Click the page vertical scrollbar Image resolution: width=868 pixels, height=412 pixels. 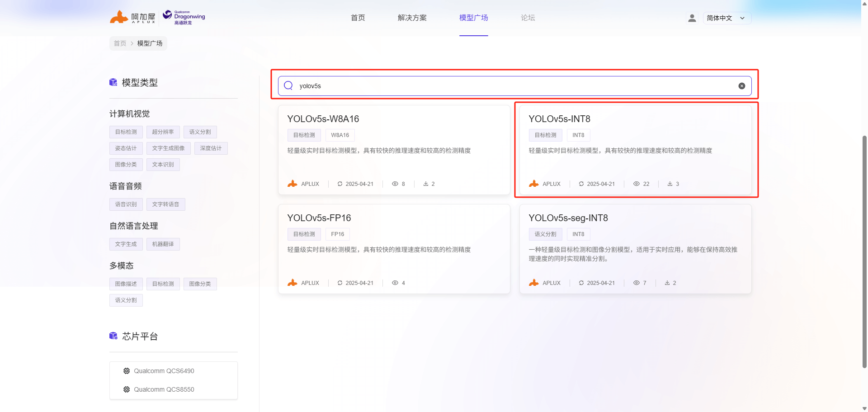click(864, 249)
